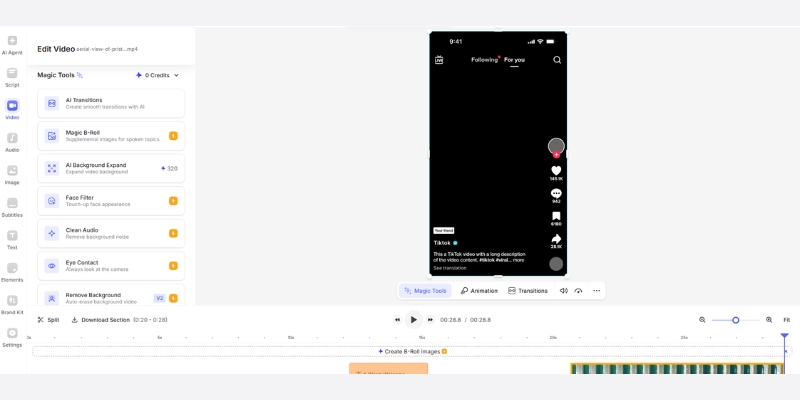800x400 pixels.
Task: Skip forward with the fast-forward button
Action: pos(430,320)
